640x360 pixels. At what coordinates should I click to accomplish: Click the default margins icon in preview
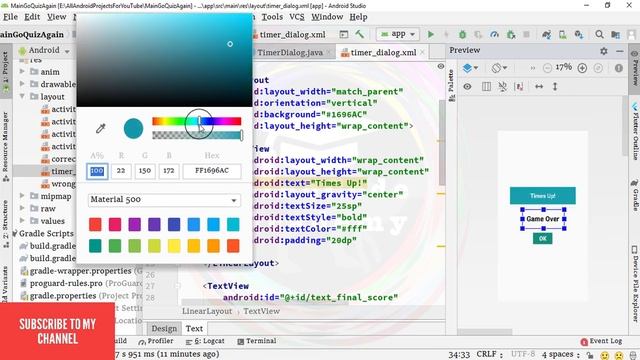click(x=519, y=87)
